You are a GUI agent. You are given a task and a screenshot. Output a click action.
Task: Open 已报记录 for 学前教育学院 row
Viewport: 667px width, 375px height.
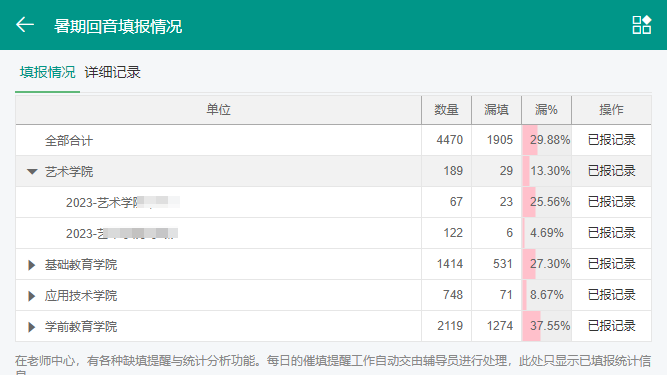pos(611,326)
